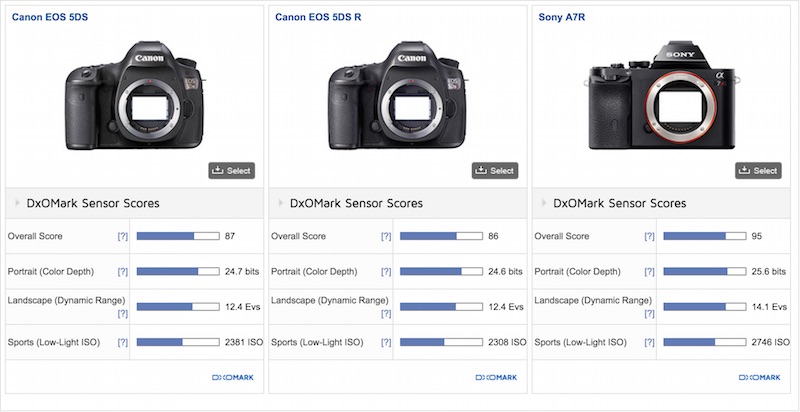This screenshot has width=800, height=412.
Task: Click the 87 overall score value
Action: [x=230, y=236]
